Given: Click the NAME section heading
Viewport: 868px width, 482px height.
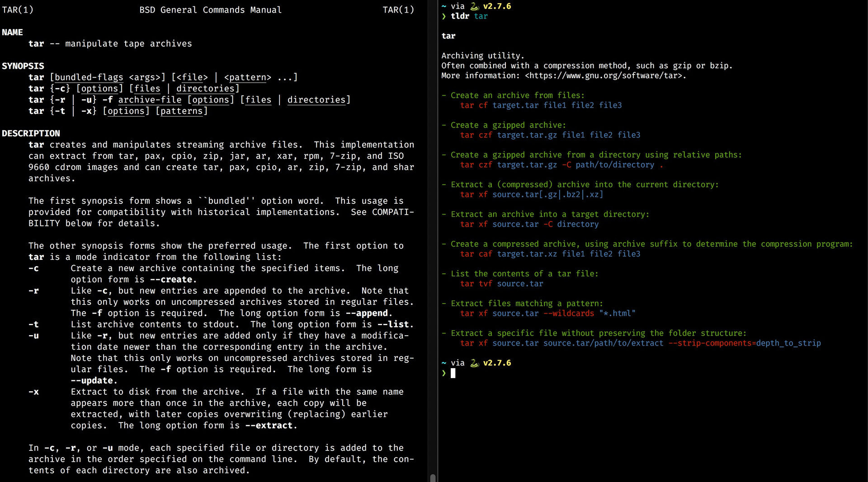Looking at the screenshot, I should pyautogui.click(x=12, y=33).
